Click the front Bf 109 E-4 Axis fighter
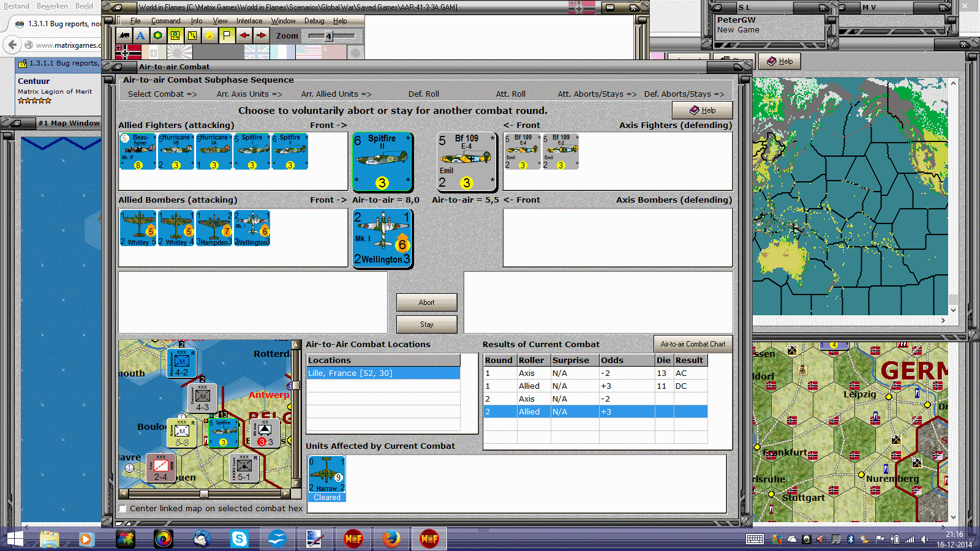 tap(467, 162)
